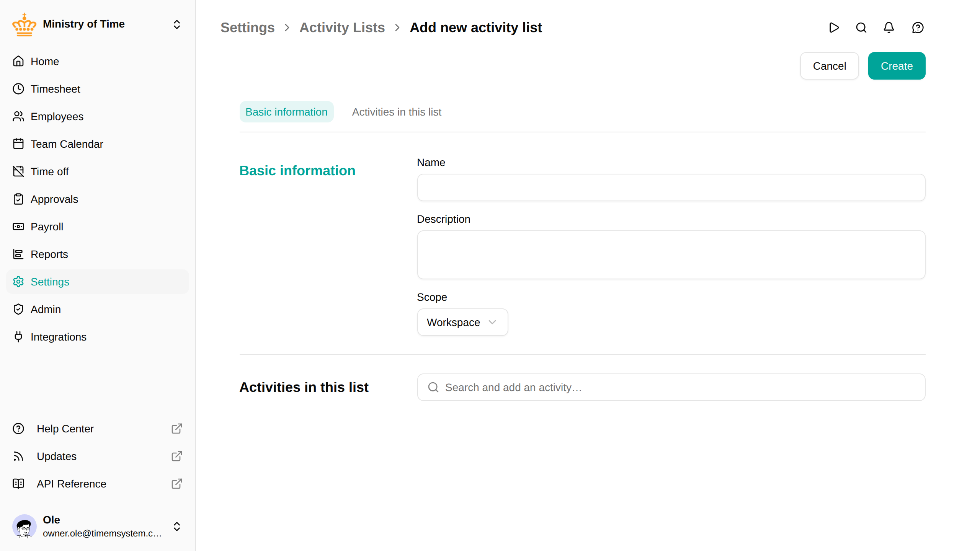Click Activity Lists breadcrumb
The width and height of the screenshot is (980, 551).
pos(342,28)
